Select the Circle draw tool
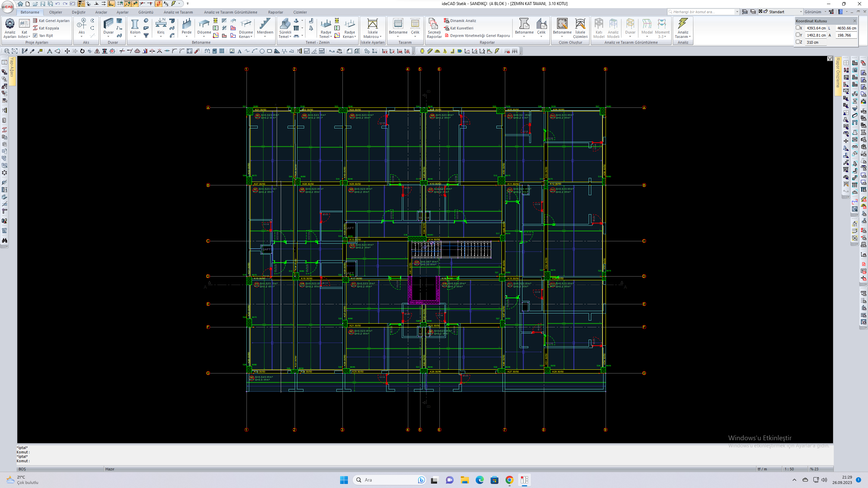 [x=262, y=51]
